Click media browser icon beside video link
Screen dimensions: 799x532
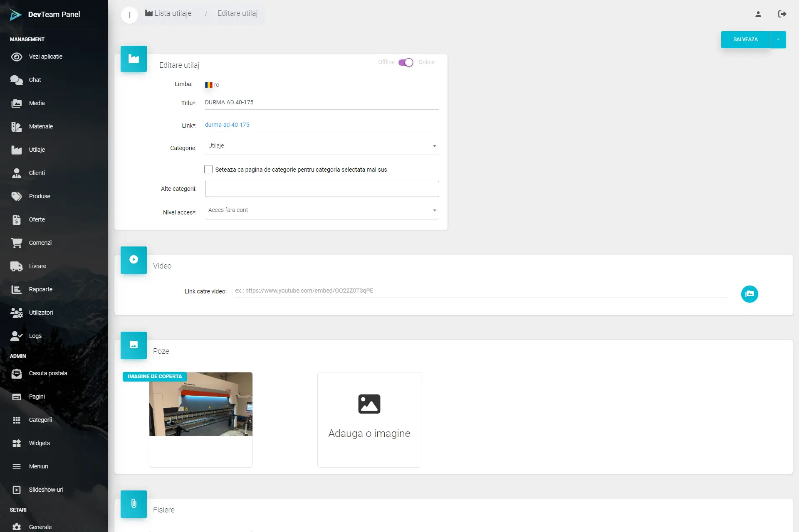(749, 294)
